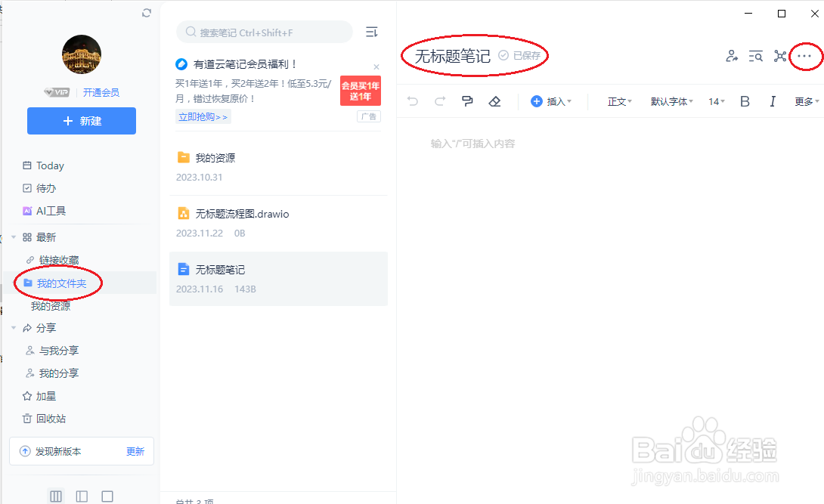Click the search notes field

pyautogui.click(x=265, y=32)
